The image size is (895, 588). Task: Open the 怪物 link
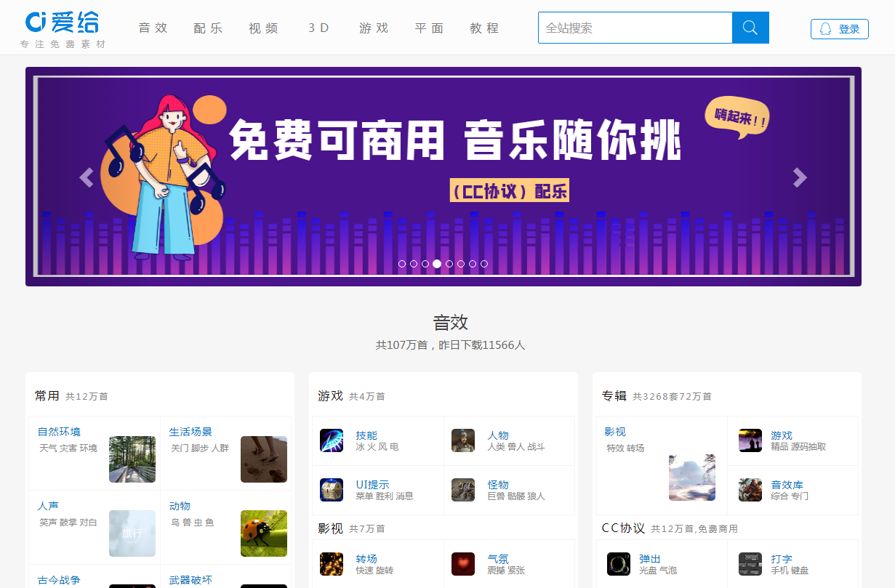(499, 485)
